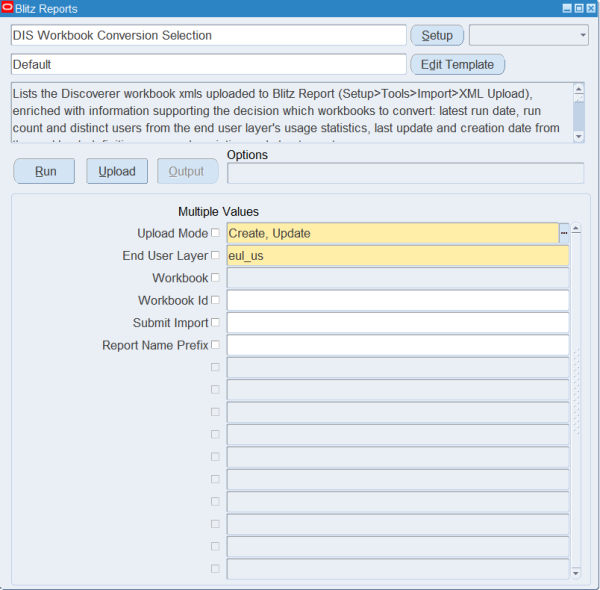Click the report description text box

click(x=292, y=113)
